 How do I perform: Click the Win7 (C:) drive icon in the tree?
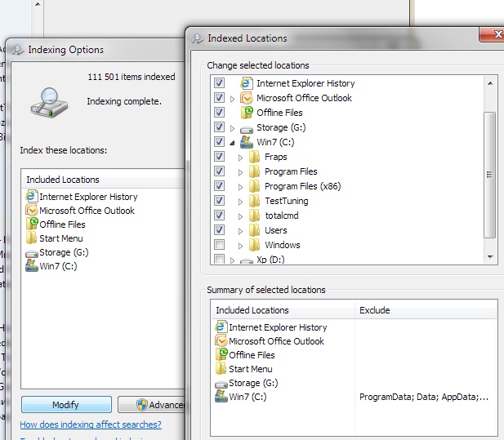click(x=247, y=142)
